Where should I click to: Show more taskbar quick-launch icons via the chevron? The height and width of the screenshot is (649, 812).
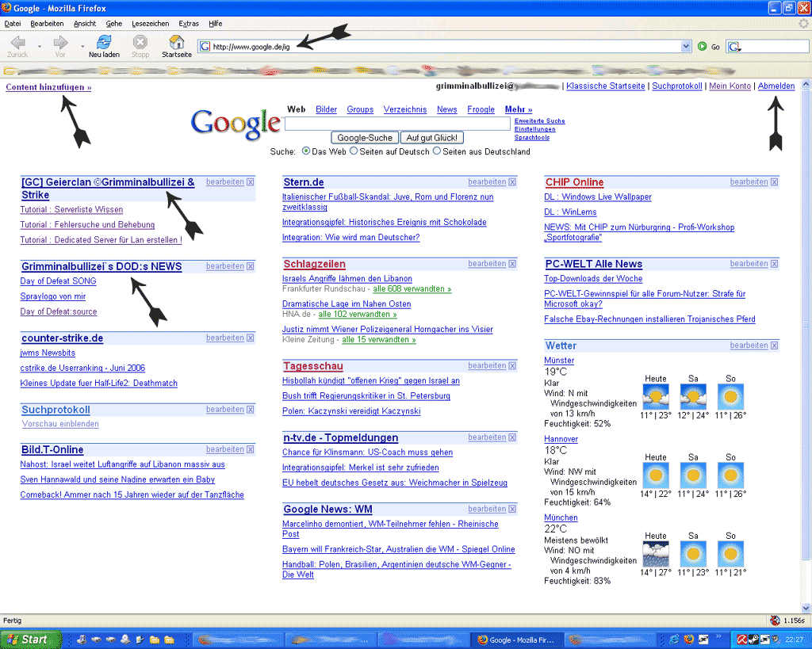[718, 637]
